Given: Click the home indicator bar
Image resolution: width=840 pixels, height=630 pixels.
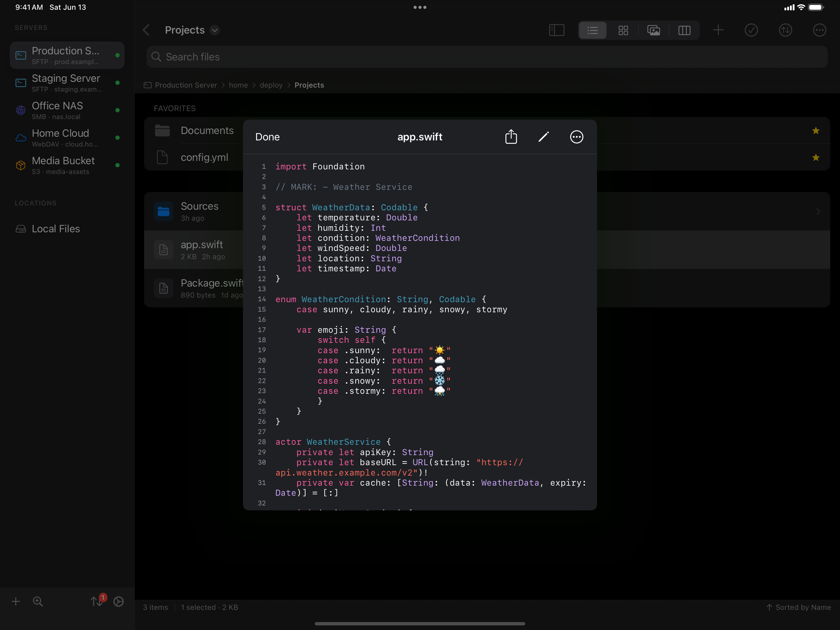Looking at the screenshot, I should click(420, 624).
